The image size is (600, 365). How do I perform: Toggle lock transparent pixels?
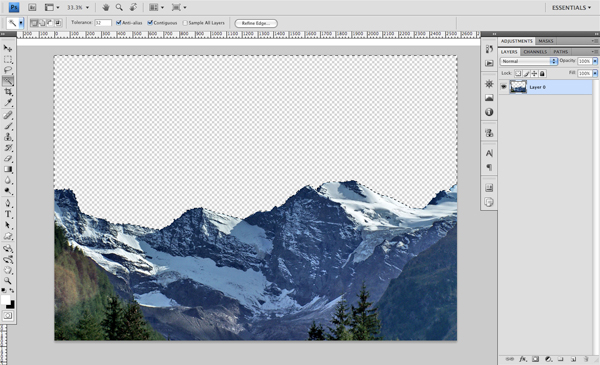pyautogui.click(x=518, y=73)
